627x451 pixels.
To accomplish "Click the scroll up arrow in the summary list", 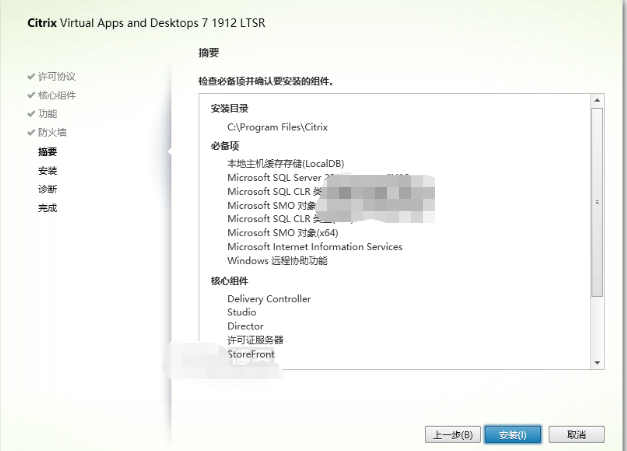I will click(x=597, y=100).
